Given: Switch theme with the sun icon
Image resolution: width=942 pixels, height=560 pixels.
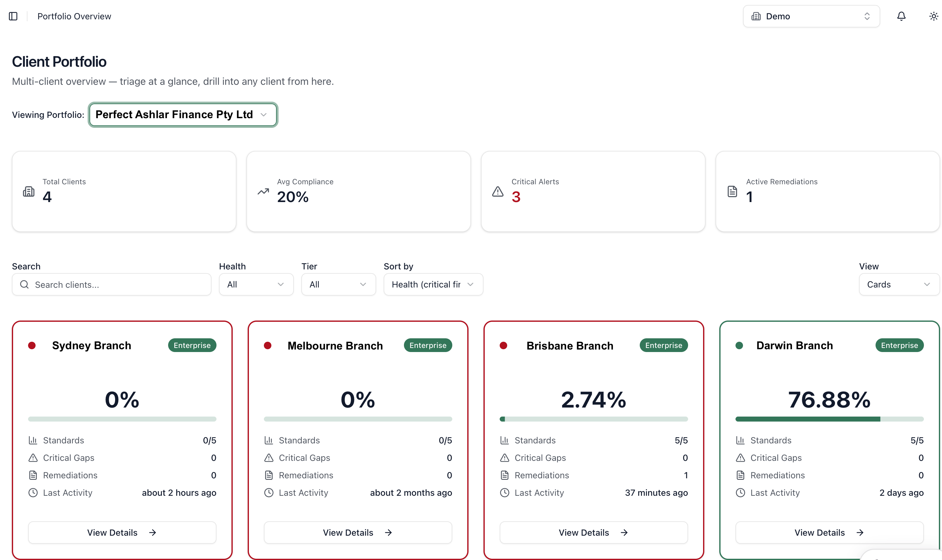Looking at the screenshot, I should tap(934, 16).
